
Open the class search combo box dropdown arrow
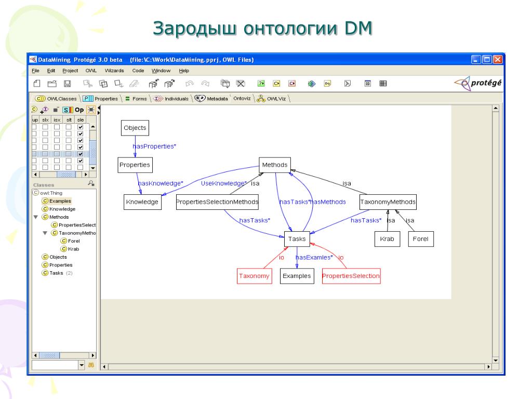(x=82, y=365)
